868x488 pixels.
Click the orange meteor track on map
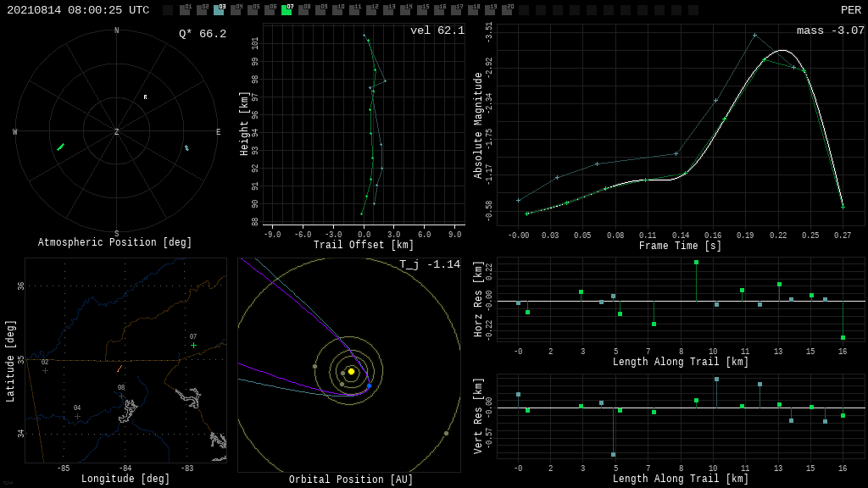[119, 369]
